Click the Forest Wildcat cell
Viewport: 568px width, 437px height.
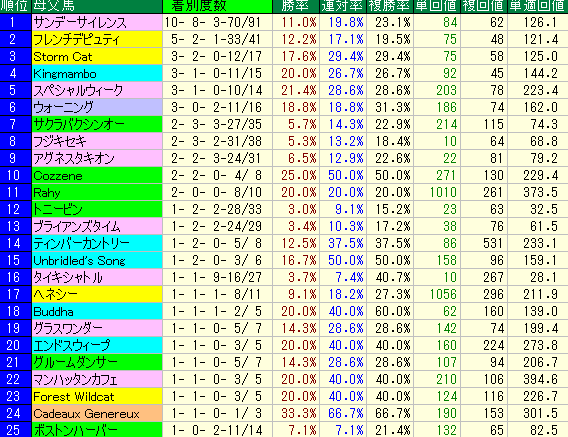pyautogui.click(x=97, y=396)
